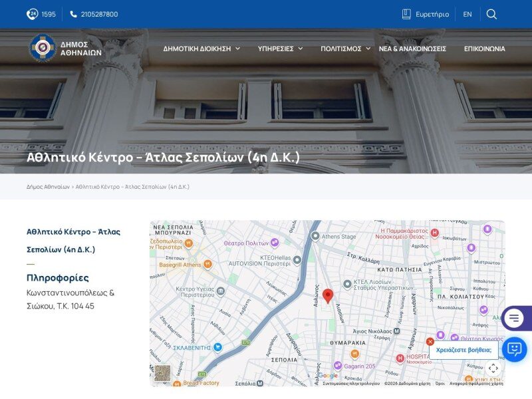Click the Δήμος Αθηναίων breadcrumb link
Image resolution: width=532 pixels, height=399 pixels.
(48, 187)
